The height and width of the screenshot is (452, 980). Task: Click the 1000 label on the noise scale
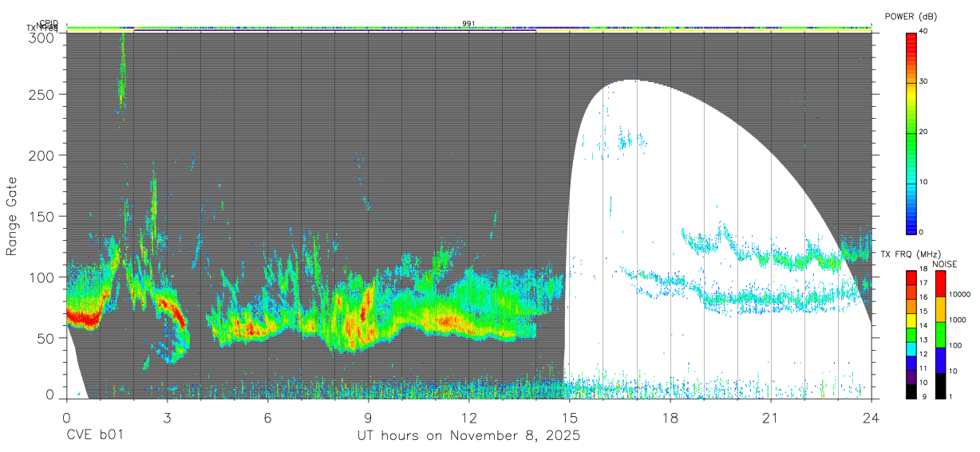coord(959,320)
